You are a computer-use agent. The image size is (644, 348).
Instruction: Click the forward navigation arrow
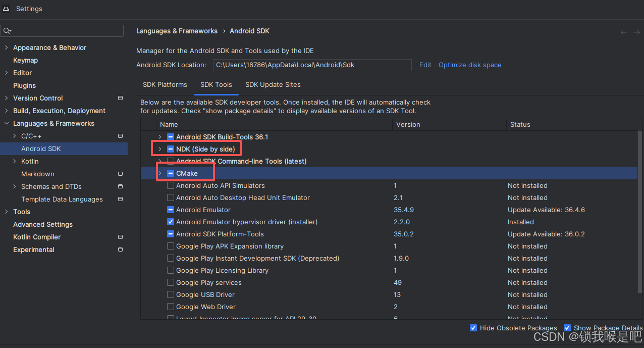tap(636, 32)
